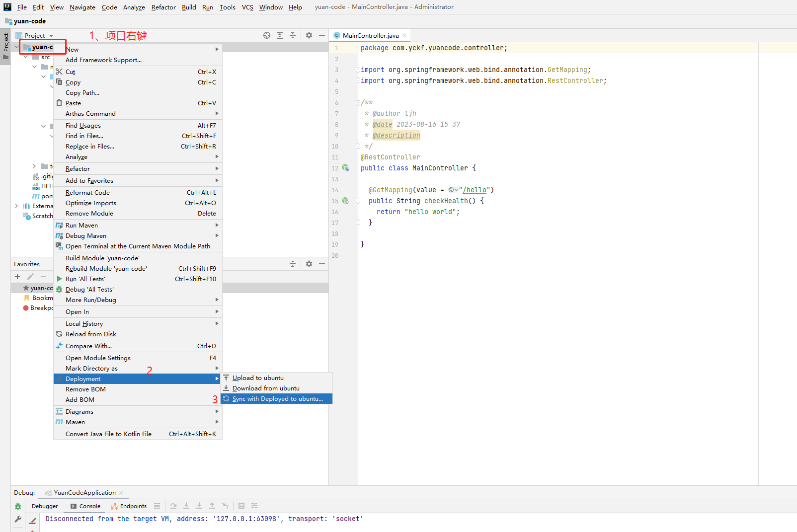Open the Refactor menu in menu bar
This screenshot has height=532, width=797.
(x=163, y=7)
